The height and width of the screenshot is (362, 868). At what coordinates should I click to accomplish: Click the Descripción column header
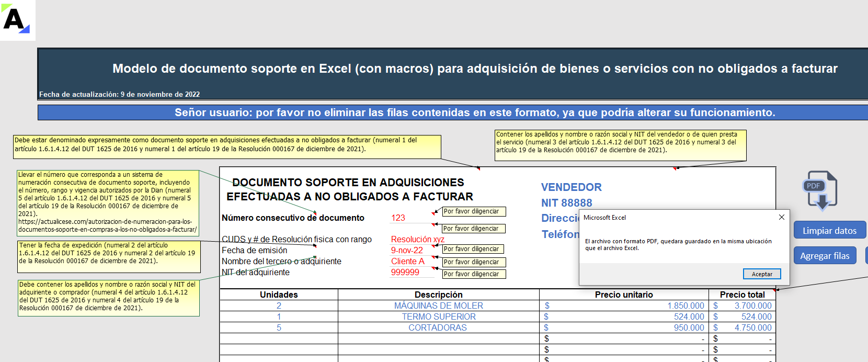point(439,295)
